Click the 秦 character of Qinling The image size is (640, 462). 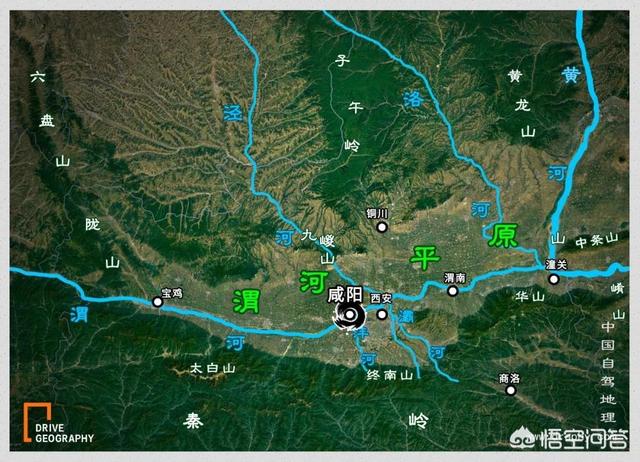[x=193, y=420]
